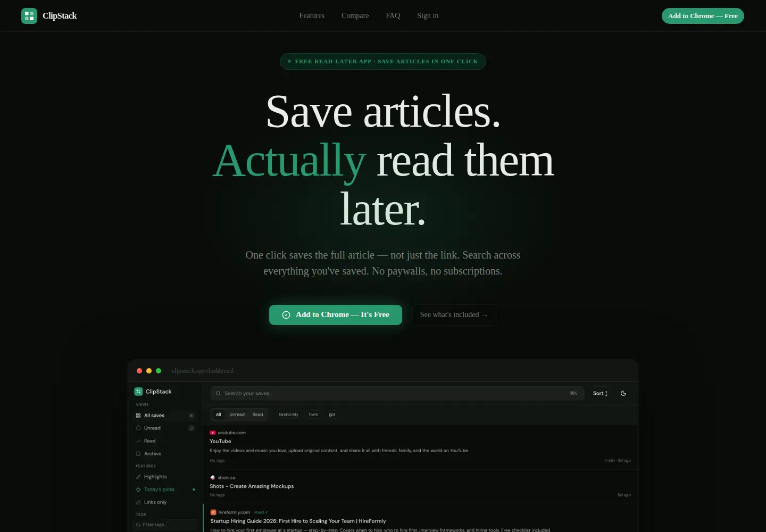This screenshot has height=532, width=766.
Task: Toggle dark mode with the moon icon
Action: [x=623, y=394]
